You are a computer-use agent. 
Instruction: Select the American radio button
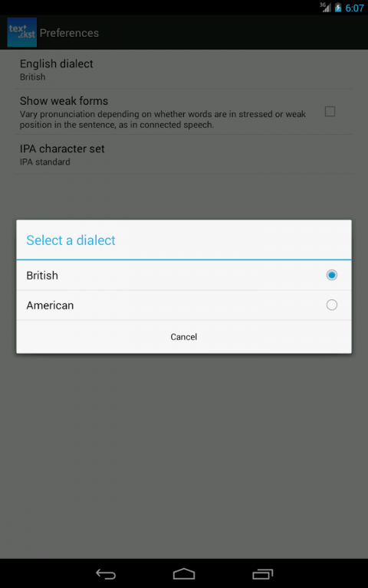coord(331,305)
